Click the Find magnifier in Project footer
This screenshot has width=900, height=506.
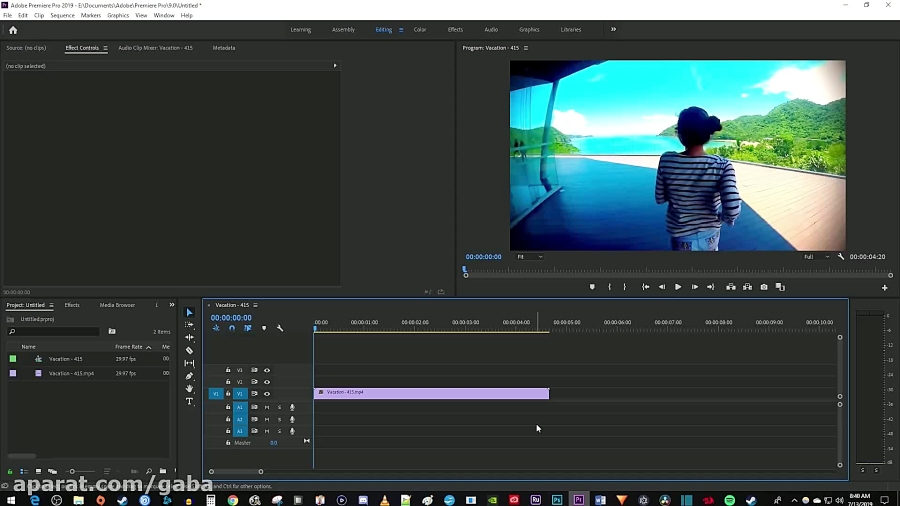[x=149, y=471]
